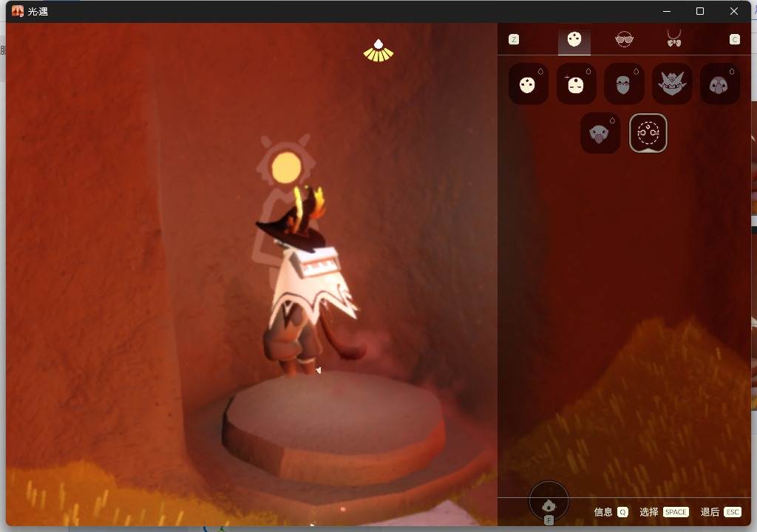Close the 光遇 game window
The height and width of the screenshot is (532, 757).
click(x=734, y=11)
